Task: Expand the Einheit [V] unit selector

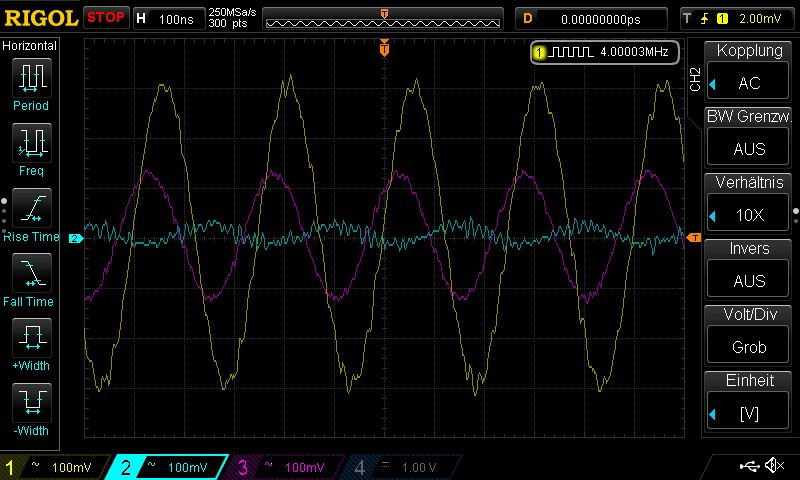Action: coord(749,413)
